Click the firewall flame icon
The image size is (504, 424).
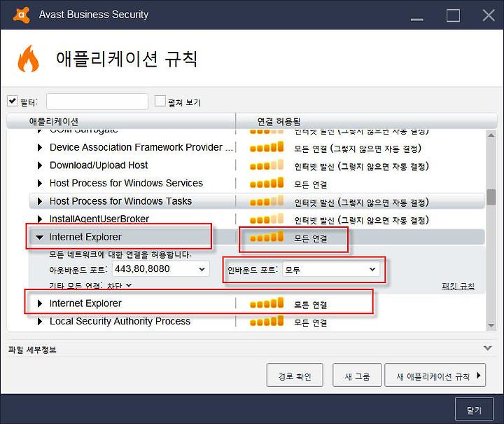point(28,59)
